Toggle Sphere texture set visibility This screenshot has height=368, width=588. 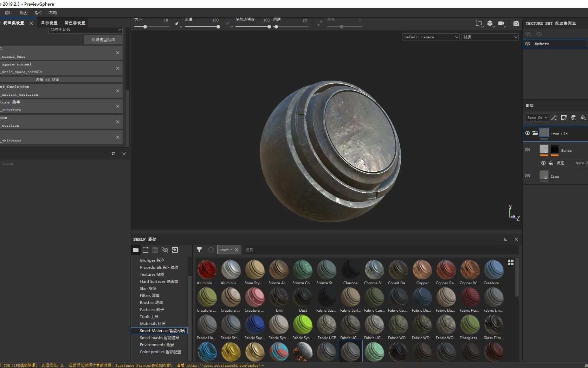[528, 44]
